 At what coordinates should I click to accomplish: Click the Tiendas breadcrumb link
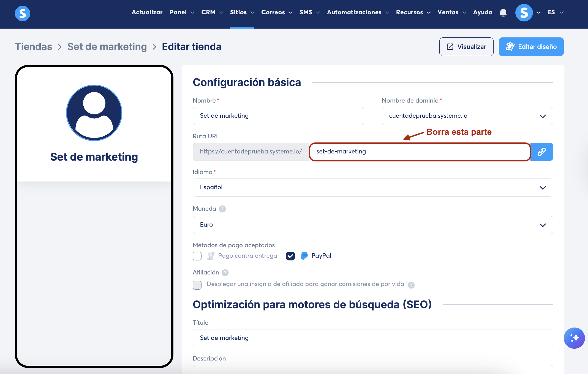coord(34,47)
